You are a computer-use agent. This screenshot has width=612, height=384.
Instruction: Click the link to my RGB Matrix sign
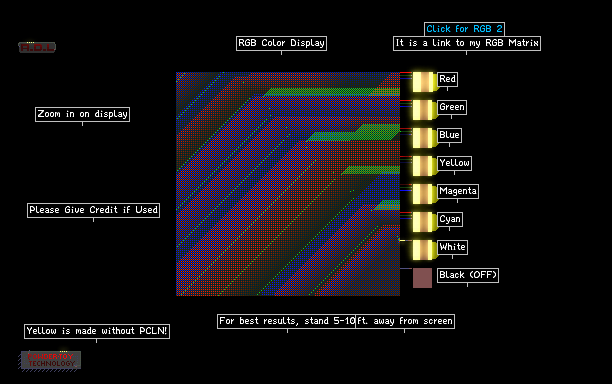point(467,43)
